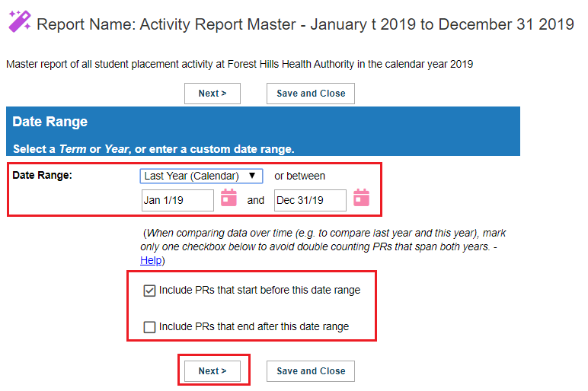Click the Report Name title text
The height and width of the screenshot is (391, 588).
pos(305,24)
